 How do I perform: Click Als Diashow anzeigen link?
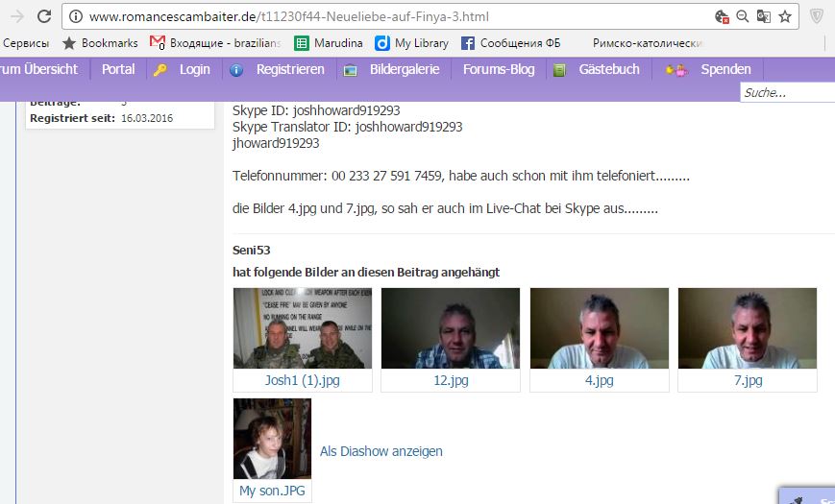(381, 451)
